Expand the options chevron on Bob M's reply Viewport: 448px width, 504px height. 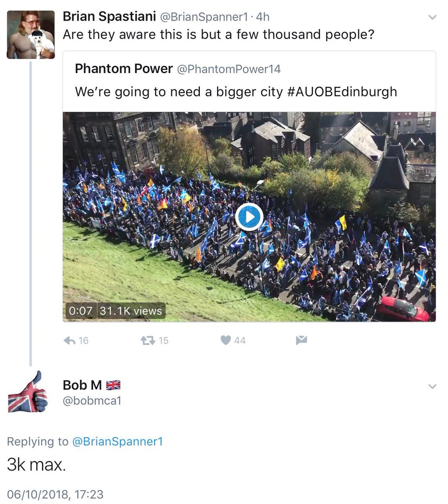click(432, 386)
